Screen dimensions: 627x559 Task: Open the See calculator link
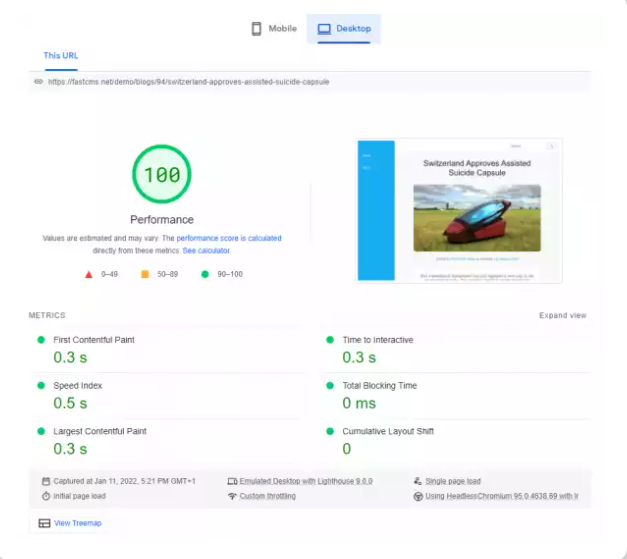[206, 251]
